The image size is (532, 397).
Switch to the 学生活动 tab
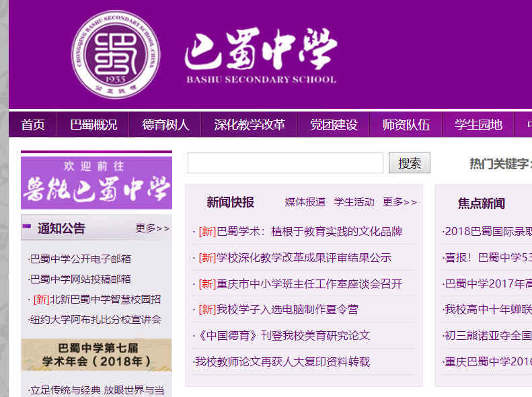point(354,202)
